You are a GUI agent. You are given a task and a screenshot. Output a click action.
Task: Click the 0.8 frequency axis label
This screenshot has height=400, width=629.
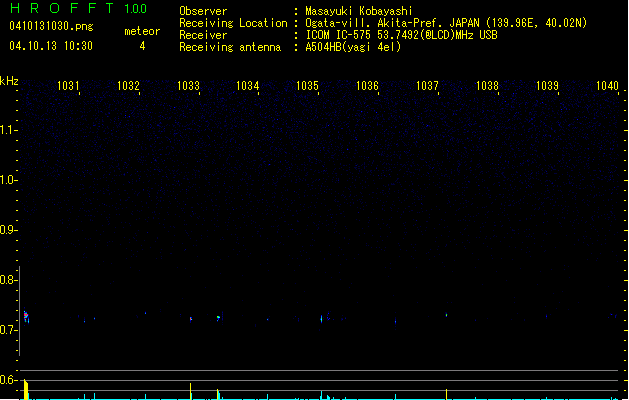pos(8,280)
